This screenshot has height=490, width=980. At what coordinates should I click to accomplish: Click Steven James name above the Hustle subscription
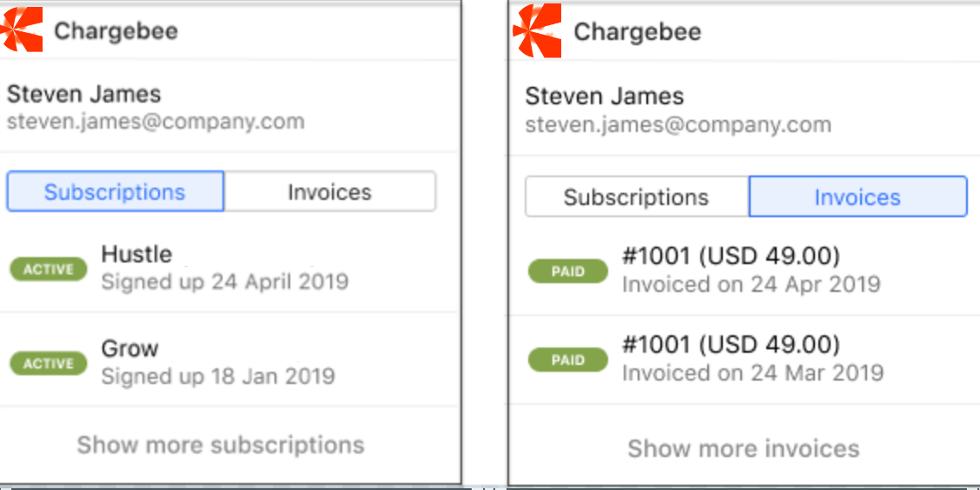pyautogui.click(x=84, y=94)
